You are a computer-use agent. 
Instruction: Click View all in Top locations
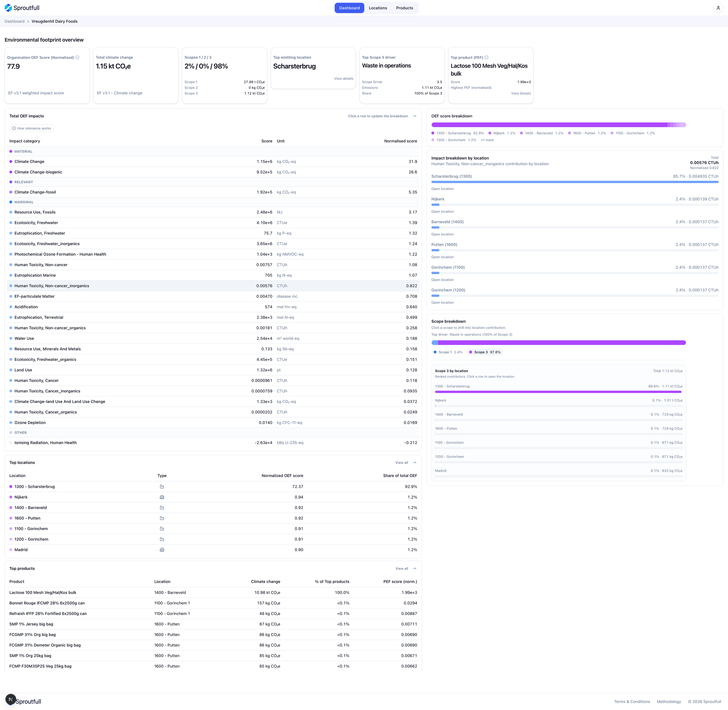402,463
